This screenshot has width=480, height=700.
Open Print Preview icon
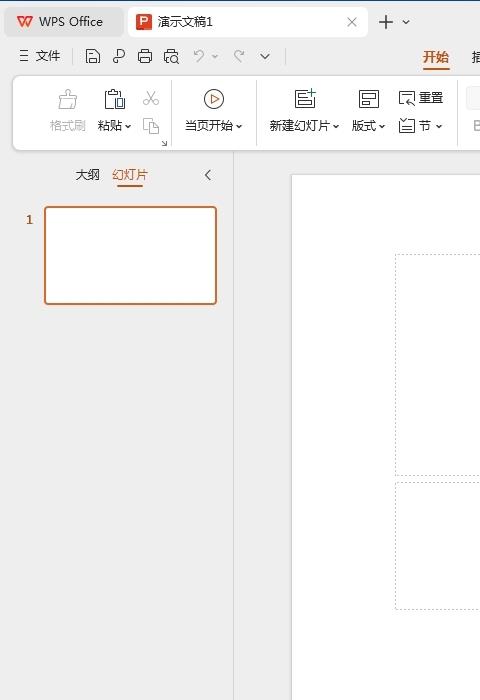pyautogui.click(x=171, y=56)
